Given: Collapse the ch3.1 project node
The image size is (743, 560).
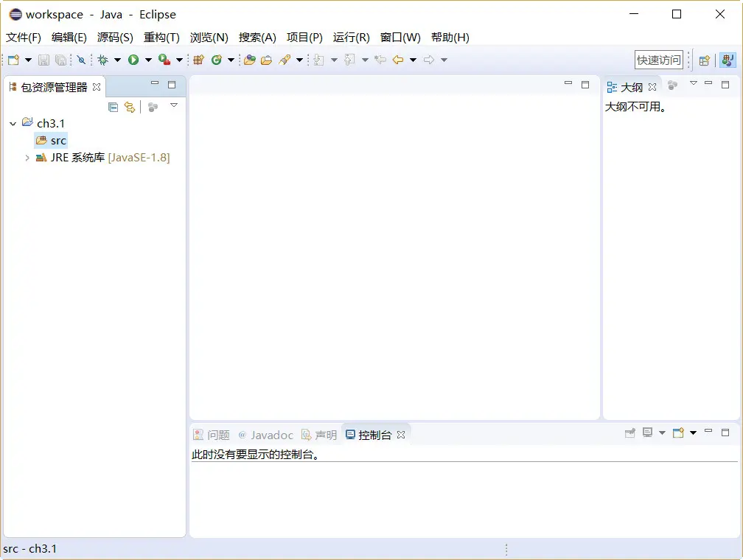Looking at the screenshot, I should [13, 124].
